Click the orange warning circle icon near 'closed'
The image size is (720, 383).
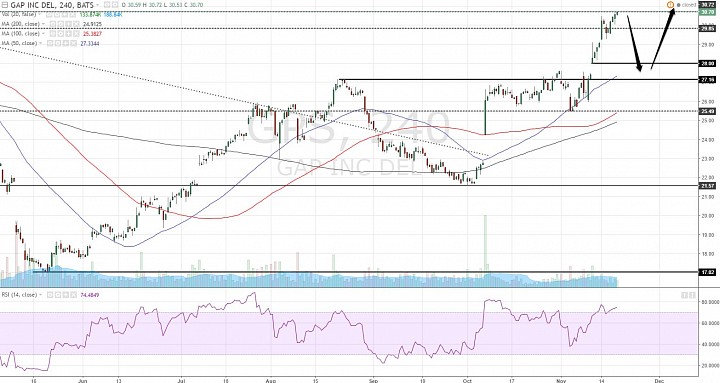[670, 5]
